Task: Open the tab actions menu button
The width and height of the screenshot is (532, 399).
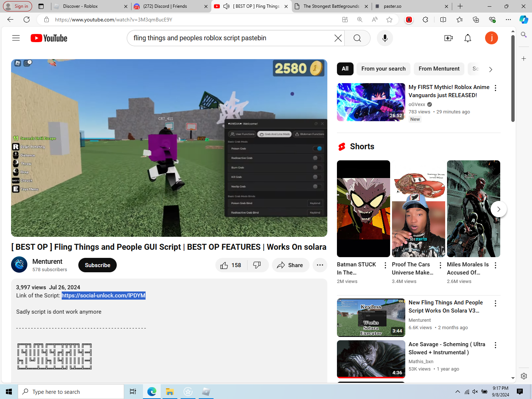Action: click(x=41, y=6)
